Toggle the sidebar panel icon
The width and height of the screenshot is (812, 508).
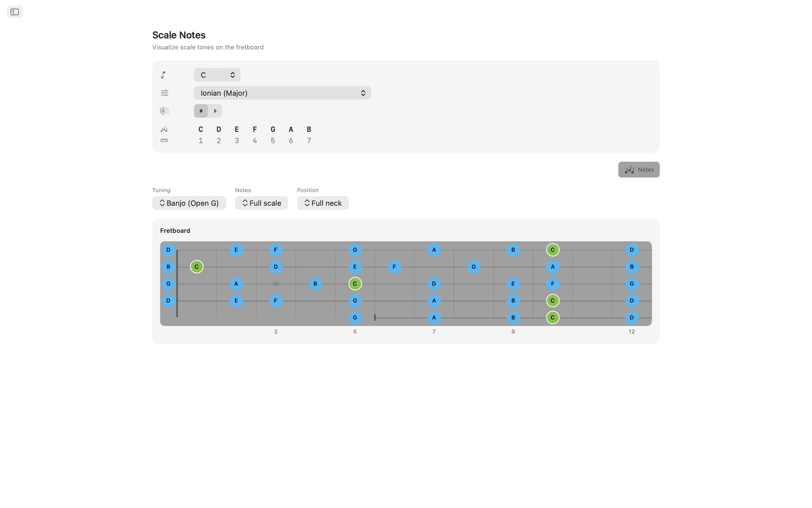point(14,12)
